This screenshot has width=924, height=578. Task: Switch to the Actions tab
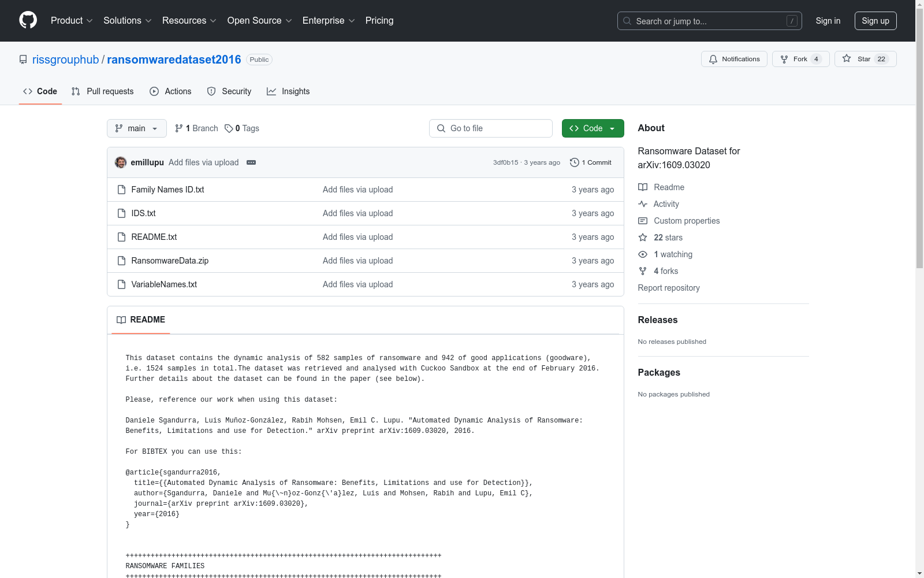point(170,91)
